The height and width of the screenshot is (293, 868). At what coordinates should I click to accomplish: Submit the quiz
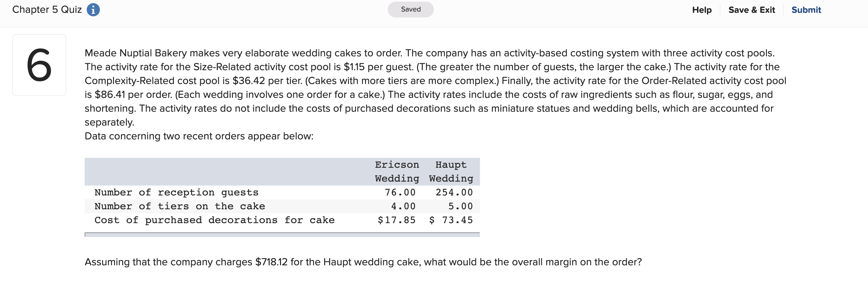806,10
